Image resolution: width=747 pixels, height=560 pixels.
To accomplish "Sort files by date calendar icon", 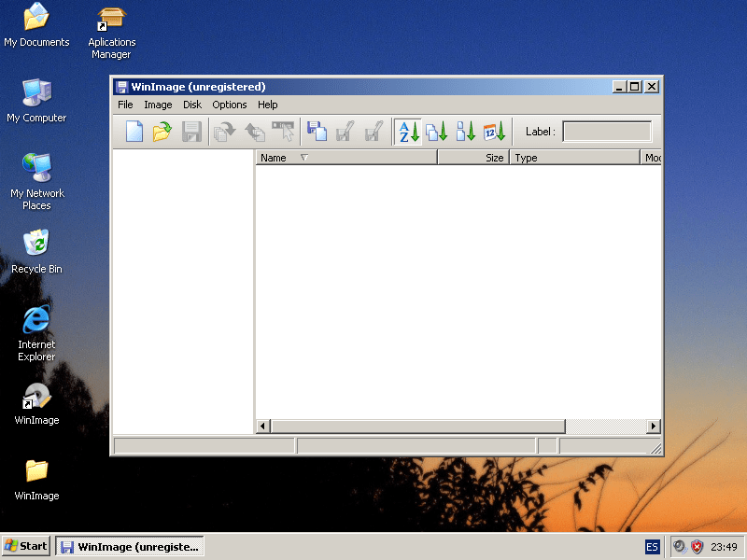I will click(494, 132).
